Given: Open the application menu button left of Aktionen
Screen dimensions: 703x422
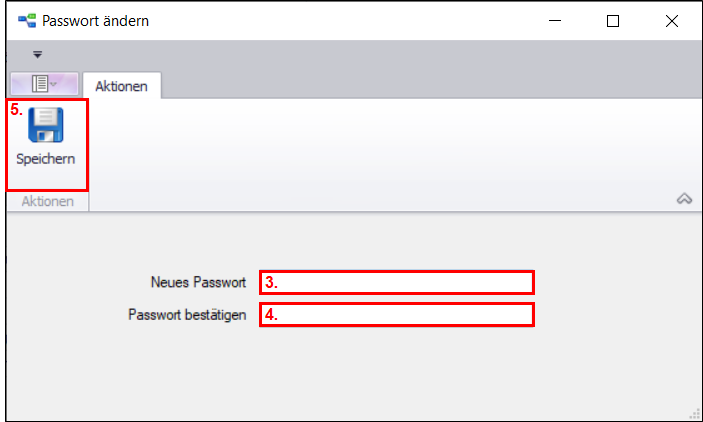Looking at the screenshot, I should click(43, 85).
